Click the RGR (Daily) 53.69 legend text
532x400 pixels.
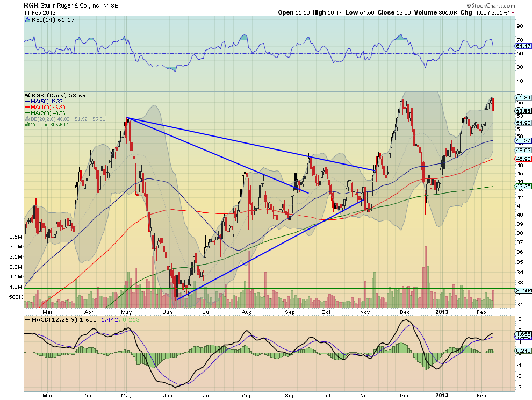click(59, 95)
